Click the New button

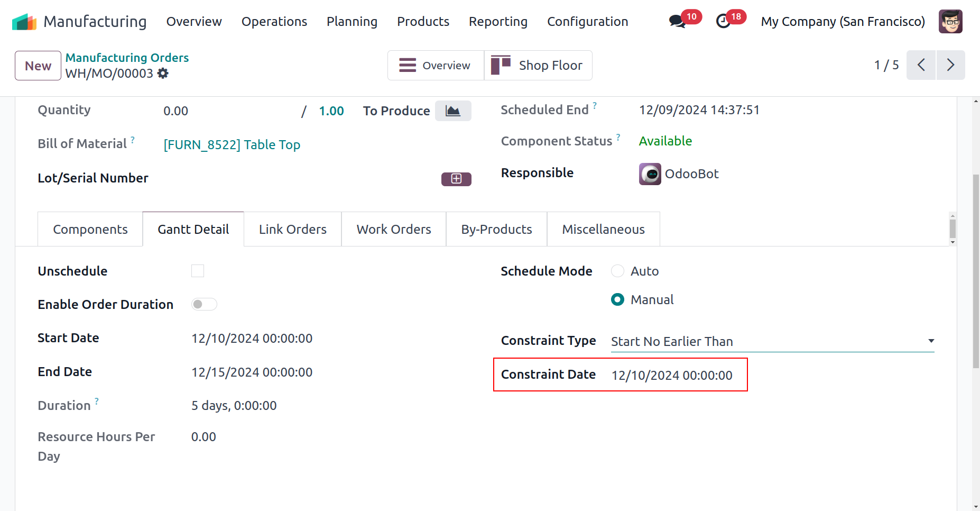pos(38,66)
